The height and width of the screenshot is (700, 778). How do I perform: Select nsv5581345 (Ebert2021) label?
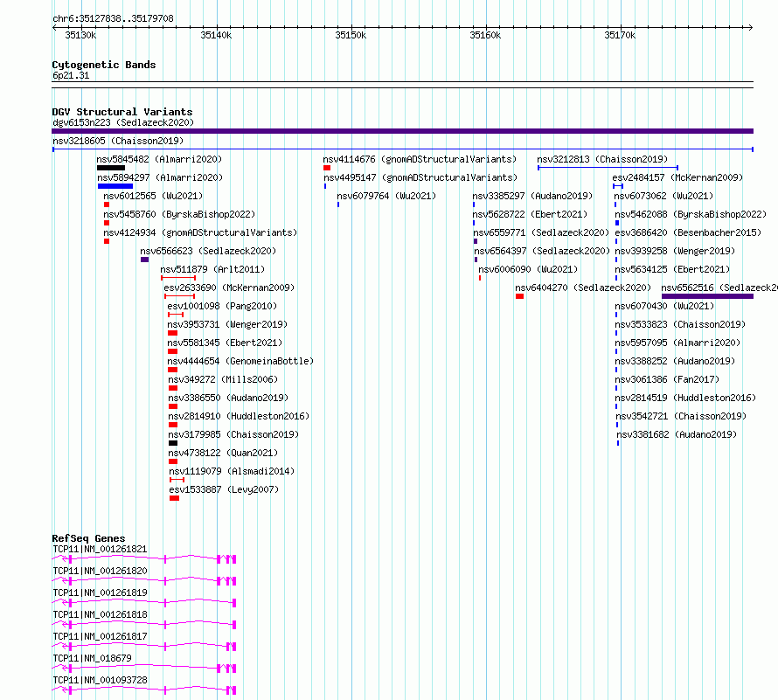(225, 343)
